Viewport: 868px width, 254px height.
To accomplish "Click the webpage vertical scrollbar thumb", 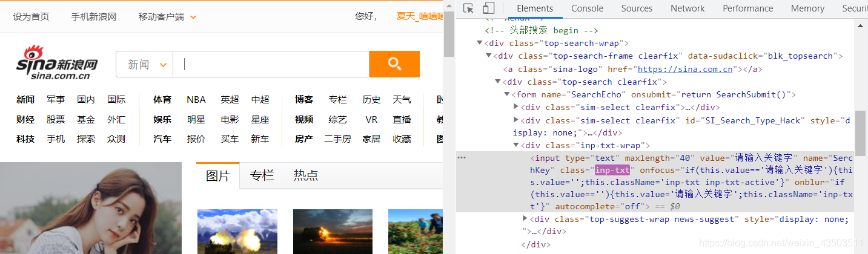I will (449, 35).
